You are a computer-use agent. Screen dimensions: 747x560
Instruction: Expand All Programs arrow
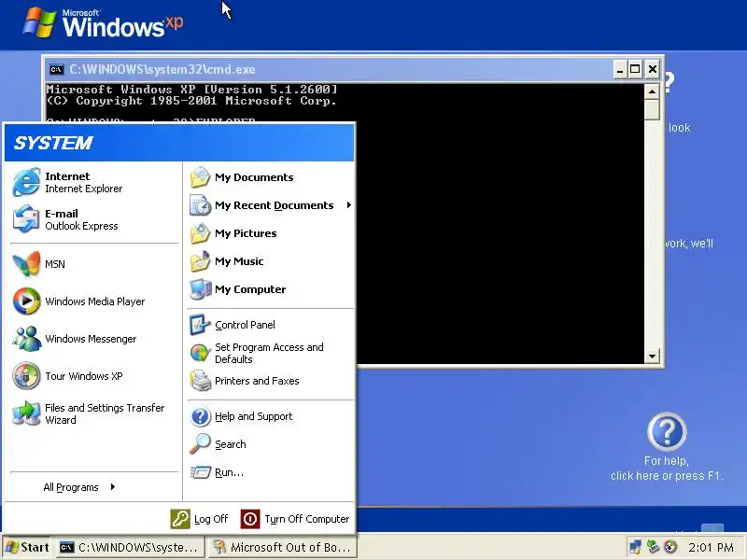click(x=112, y=486)
